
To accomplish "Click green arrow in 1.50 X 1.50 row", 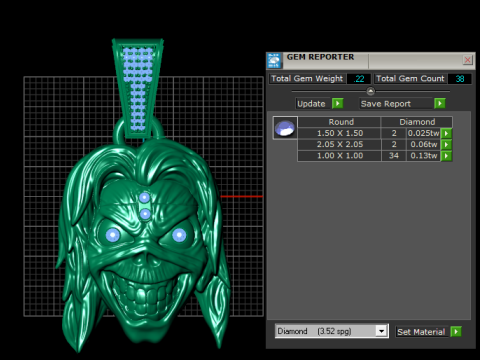I will coord(446,133).
